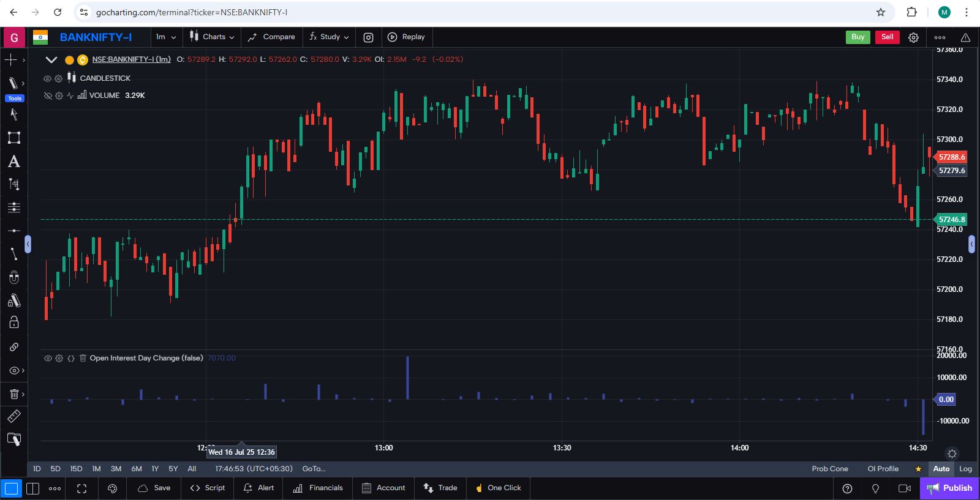
Task: Click the ruler measure tool
Action: pyautogui.click(x=13, y=417)
